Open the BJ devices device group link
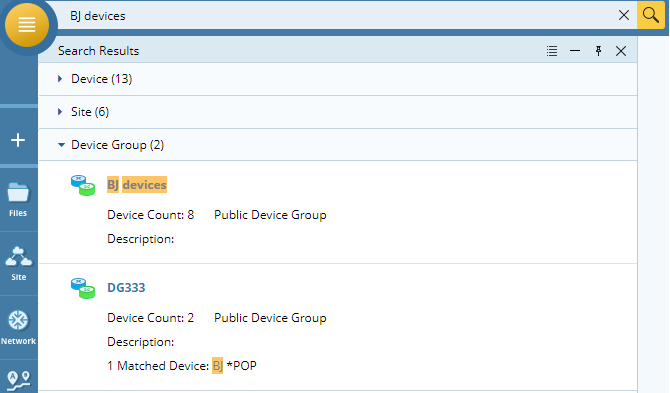 (137, 185)
